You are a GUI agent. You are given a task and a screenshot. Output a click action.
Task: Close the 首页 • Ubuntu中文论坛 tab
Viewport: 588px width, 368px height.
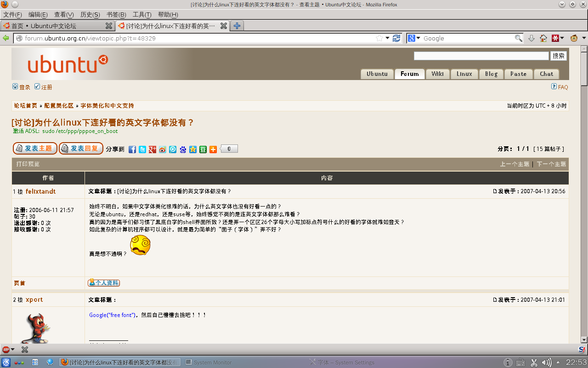pyautogui.click(x=108, y=26)
